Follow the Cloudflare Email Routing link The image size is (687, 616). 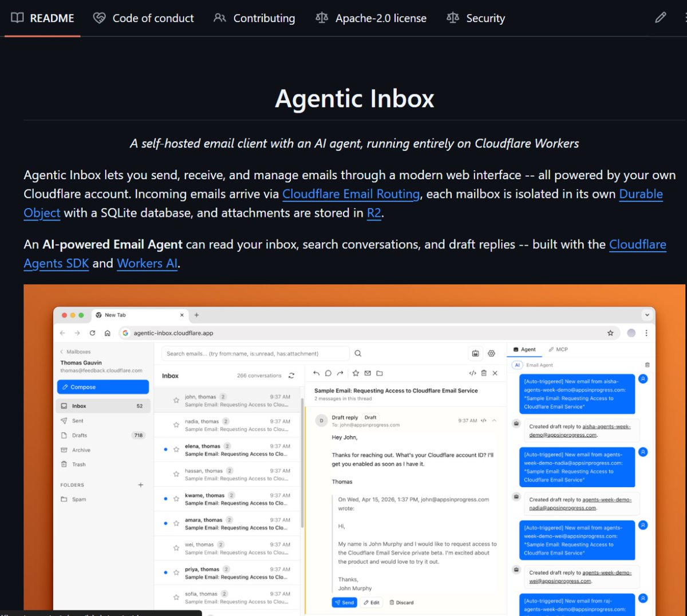click(x=351, y=194)
